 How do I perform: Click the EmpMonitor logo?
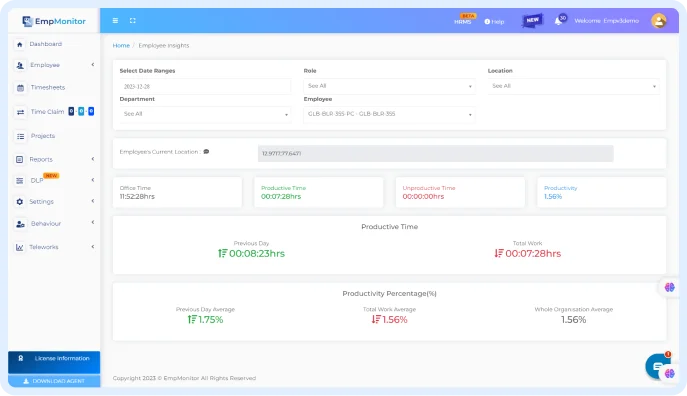[54, 21]
